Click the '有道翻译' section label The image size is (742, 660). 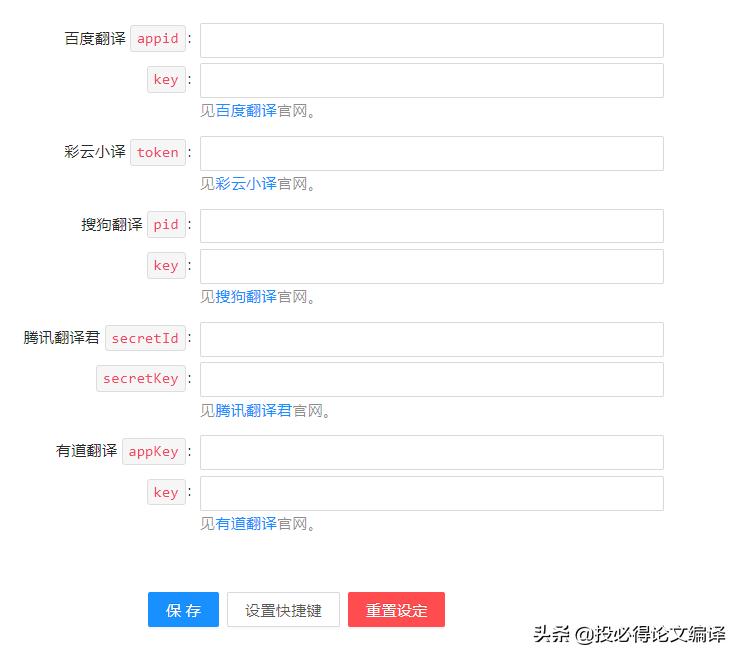pyautogui.click(x=86, y=451)
